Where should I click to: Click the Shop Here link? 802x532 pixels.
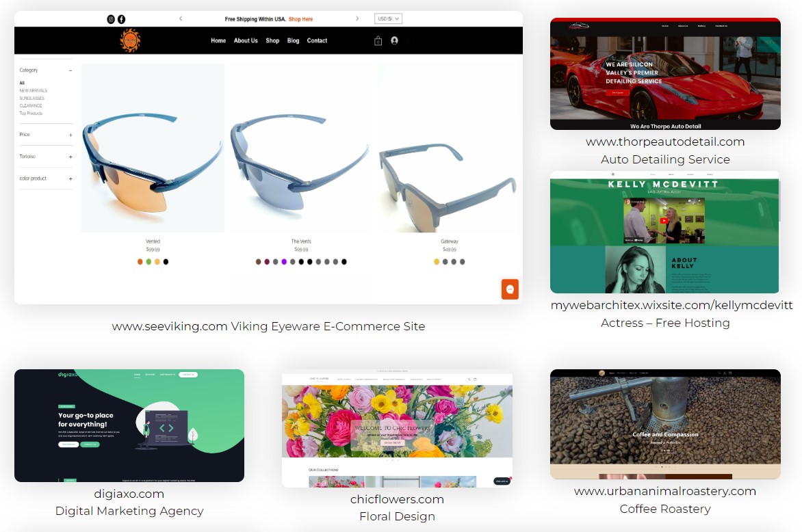point(301,19)
